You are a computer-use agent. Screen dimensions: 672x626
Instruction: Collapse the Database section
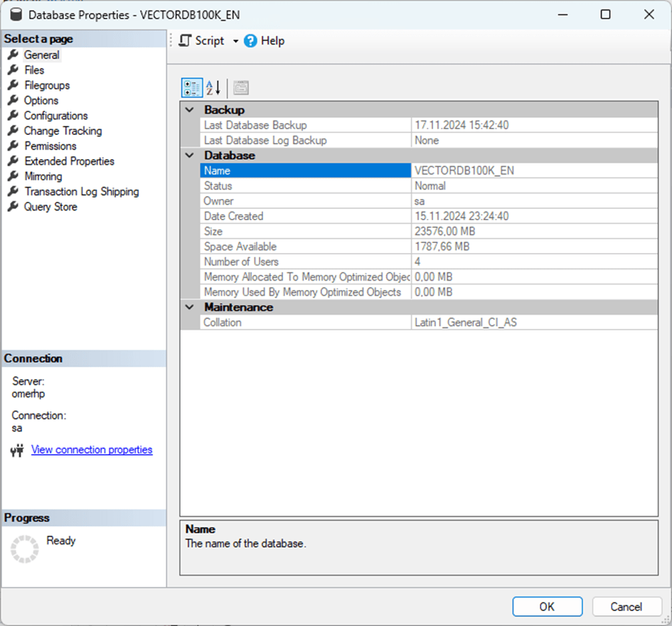(189, 156)
